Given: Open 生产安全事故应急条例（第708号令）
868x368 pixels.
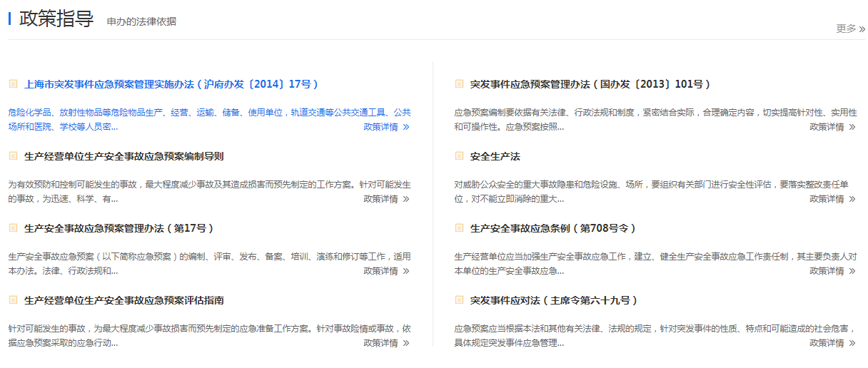Looking at the screenshot, I should coord(553,228).
